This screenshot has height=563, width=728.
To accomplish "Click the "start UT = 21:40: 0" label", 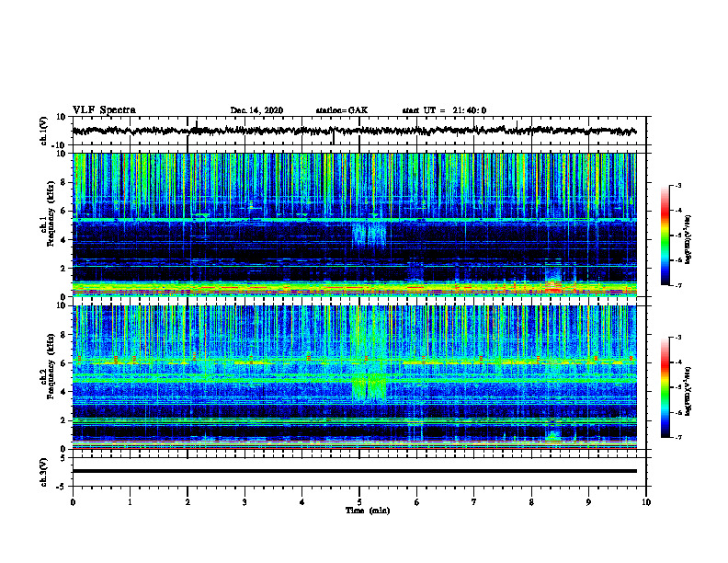I will click(444, 110).
